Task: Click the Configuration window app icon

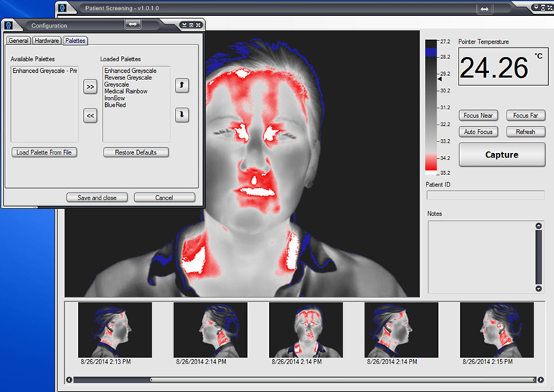Action: (9, 26)
